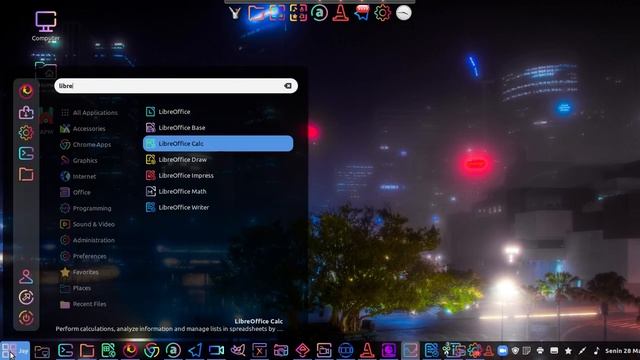Launch LibreOffice Writer from the results

point(218,207)
